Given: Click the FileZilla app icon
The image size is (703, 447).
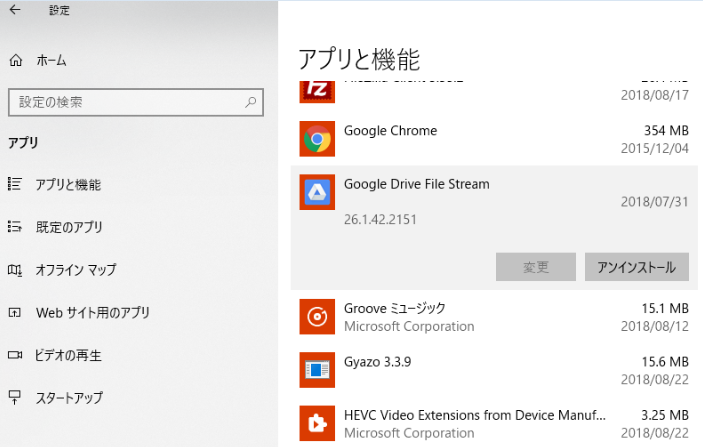Looking at the screenshot, I should tap(317, 91).
